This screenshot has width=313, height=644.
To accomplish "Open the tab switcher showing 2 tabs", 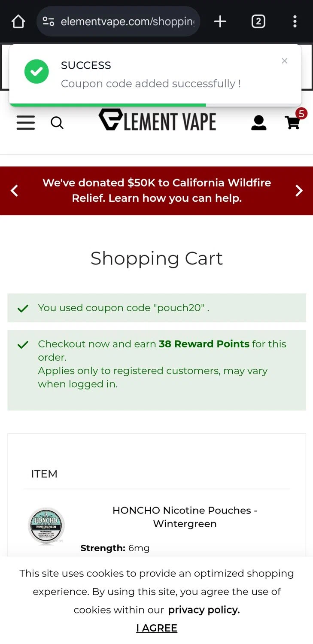I will (x=258, y=21).
